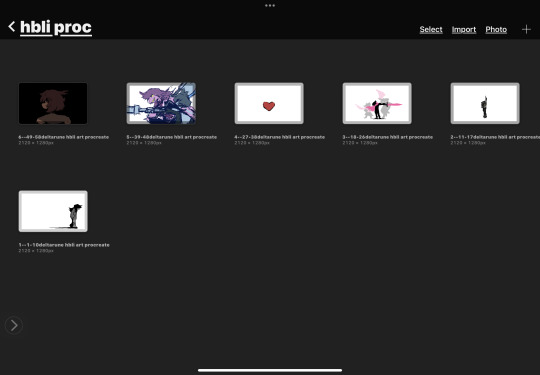This screenshot has width=540, height=375.
Task: Open the artwork labeled 2--11-17deltarune
Action: [485, 103]
